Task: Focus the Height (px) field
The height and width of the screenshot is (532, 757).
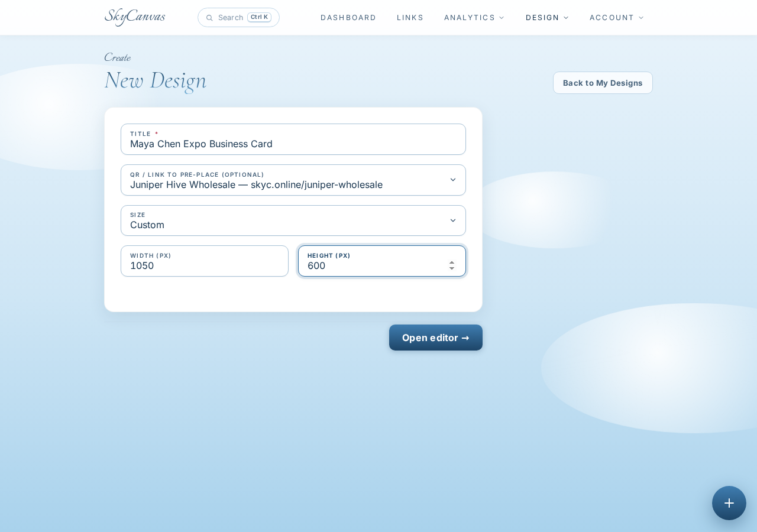Action: click(x=382, y=261)
